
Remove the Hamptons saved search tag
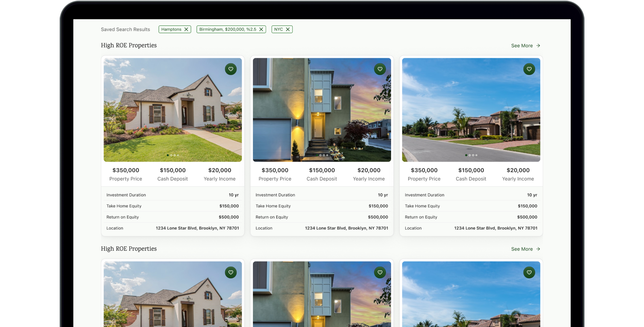coord(186,29)
